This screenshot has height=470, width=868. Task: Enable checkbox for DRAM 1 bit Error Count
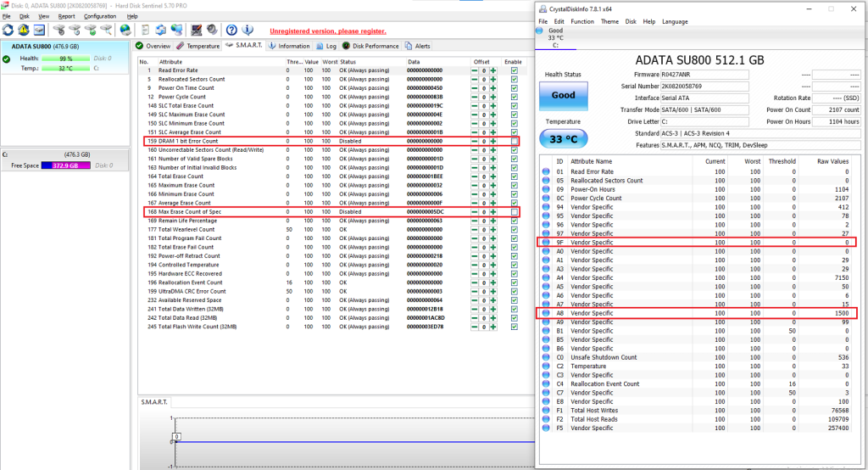coord(515,142)
